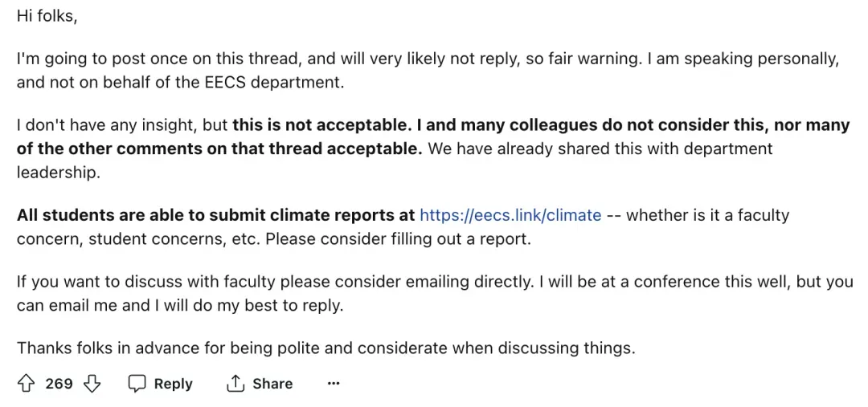
Task: Downvote the comment using the down arrow
Action: (x=92, y=384)
